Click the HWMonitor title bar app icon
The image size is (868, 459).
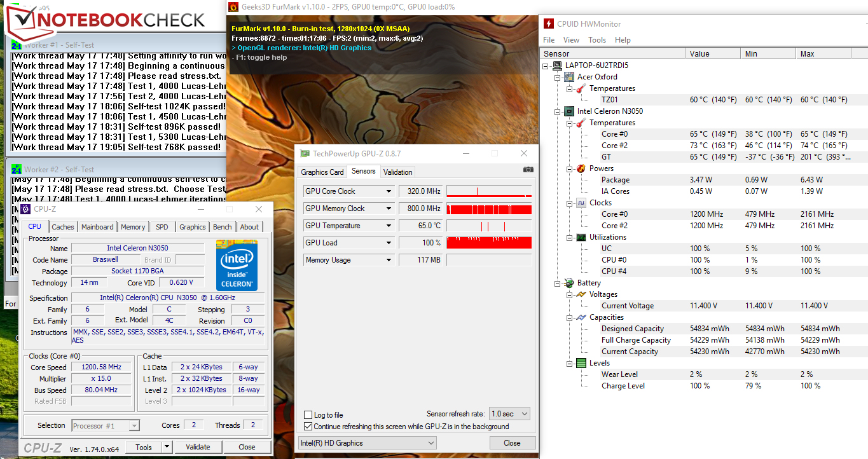click(x=549, y=24)
